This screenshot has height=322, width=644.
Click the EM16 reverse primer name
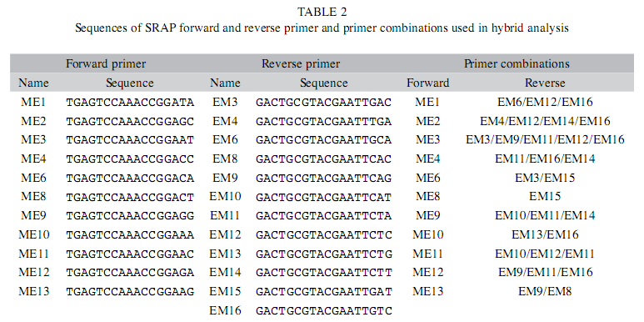tap(225, 310)
